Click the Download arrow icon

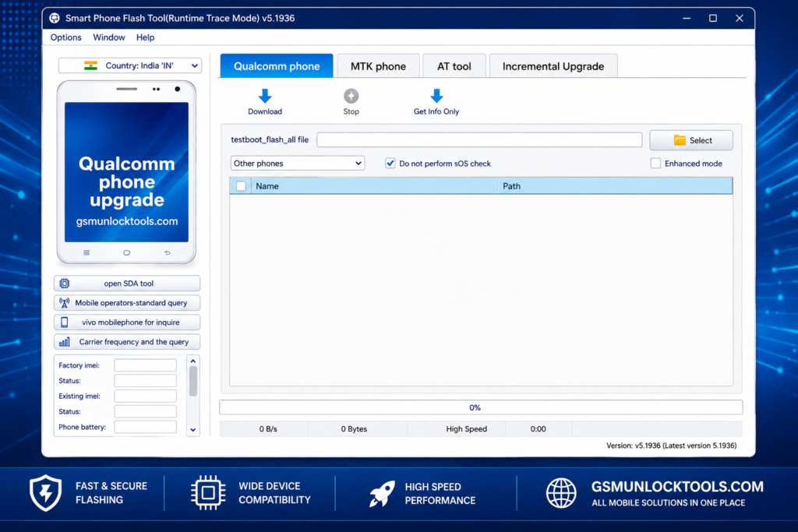pos(265,96)
